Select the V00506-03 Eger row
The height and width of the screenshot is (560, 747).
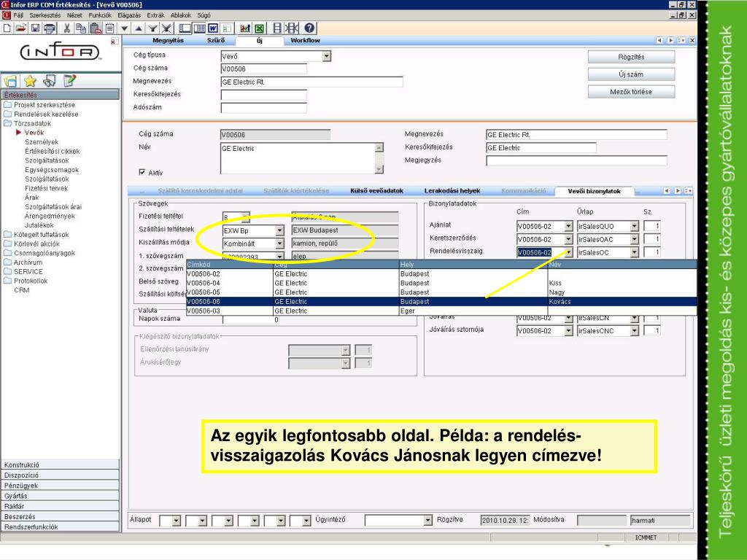point(441,311)
